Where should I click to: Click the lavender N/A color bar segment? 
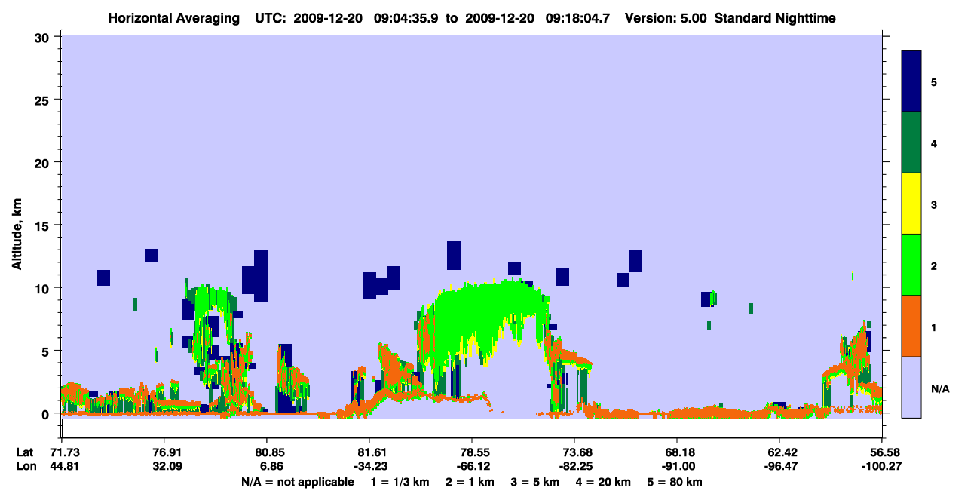click(x=911, y=387)
